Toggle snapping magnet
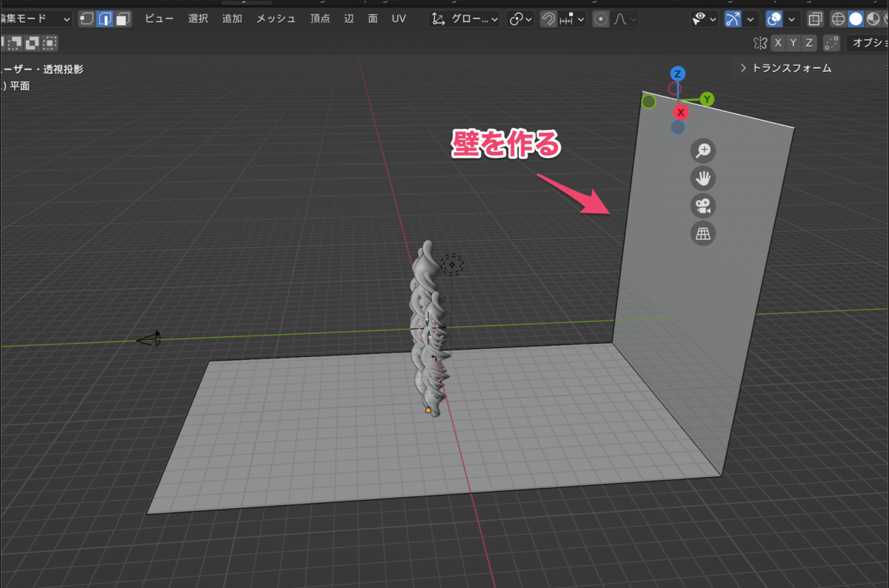 (548, 19)
